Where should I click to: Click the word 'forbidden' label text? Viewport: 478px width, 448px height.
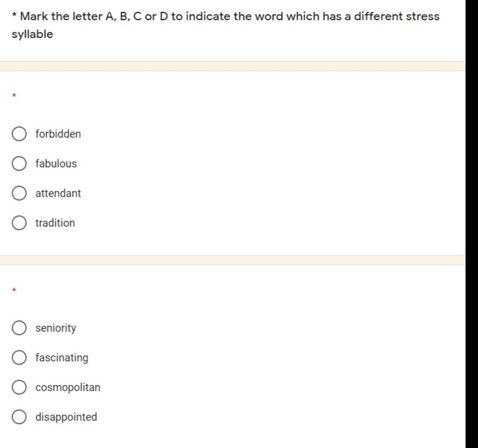58,134
